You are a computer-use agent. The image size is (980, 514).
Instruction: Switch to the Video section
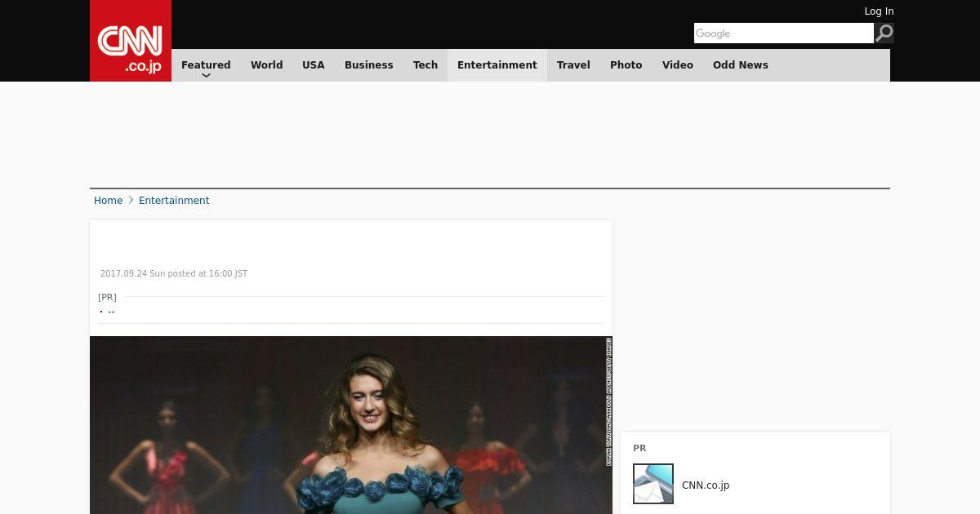tap(677, 65)
